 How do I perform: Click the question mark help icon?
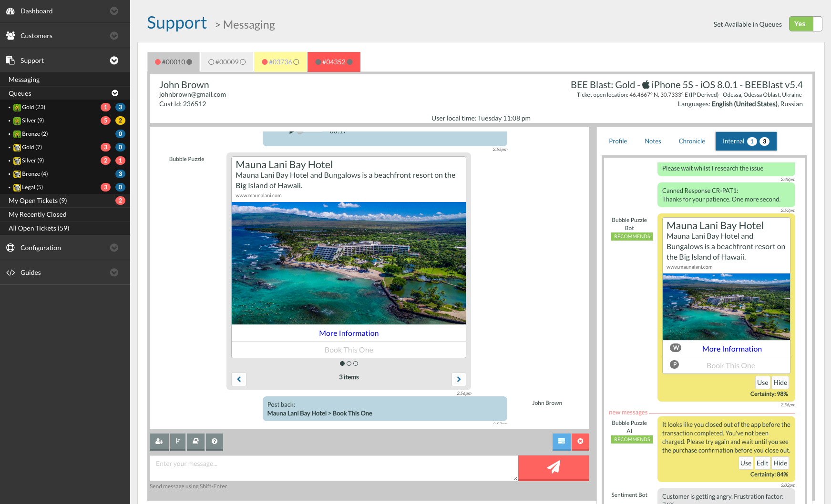pos(215,442)
